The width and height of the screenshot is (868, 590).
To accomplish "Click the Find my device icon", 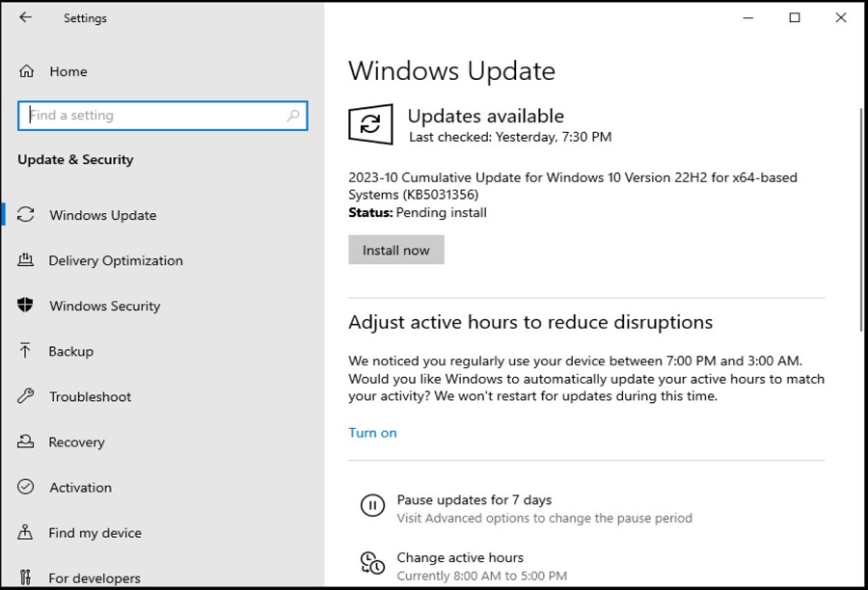I will click(x=25, y=532).
